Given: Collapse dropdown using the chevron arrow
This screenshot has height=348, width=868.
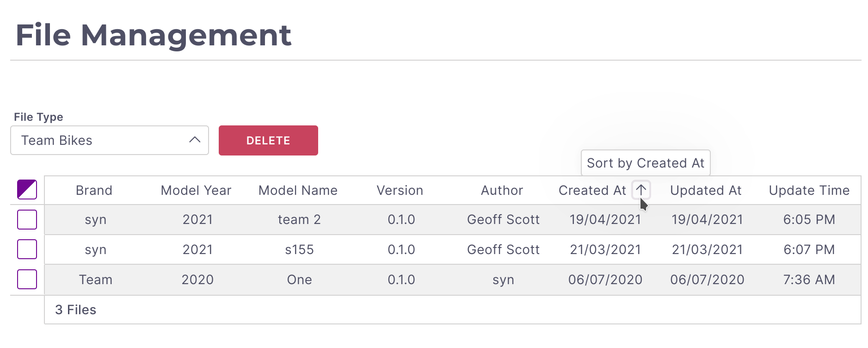Looking at the screenshot, I should 195,140.
